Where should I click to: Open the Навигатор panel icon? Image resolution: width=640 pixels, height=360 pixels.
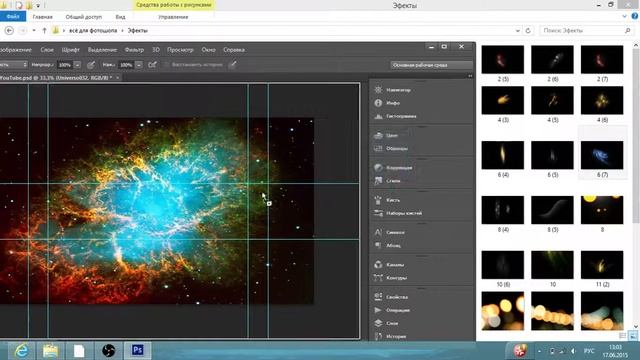point(378,90)
